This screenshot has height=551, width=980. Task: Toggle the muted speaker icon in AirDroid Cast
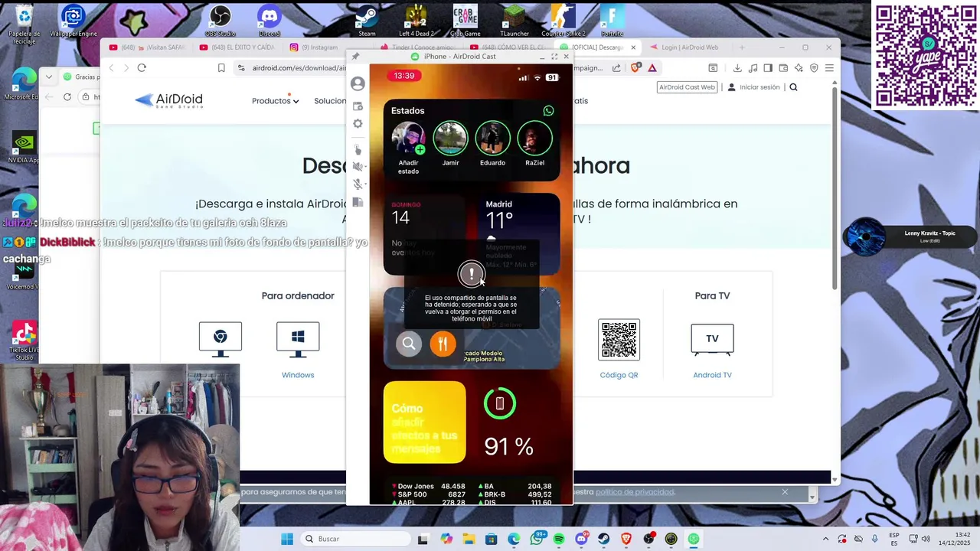[x=356, y=166]
